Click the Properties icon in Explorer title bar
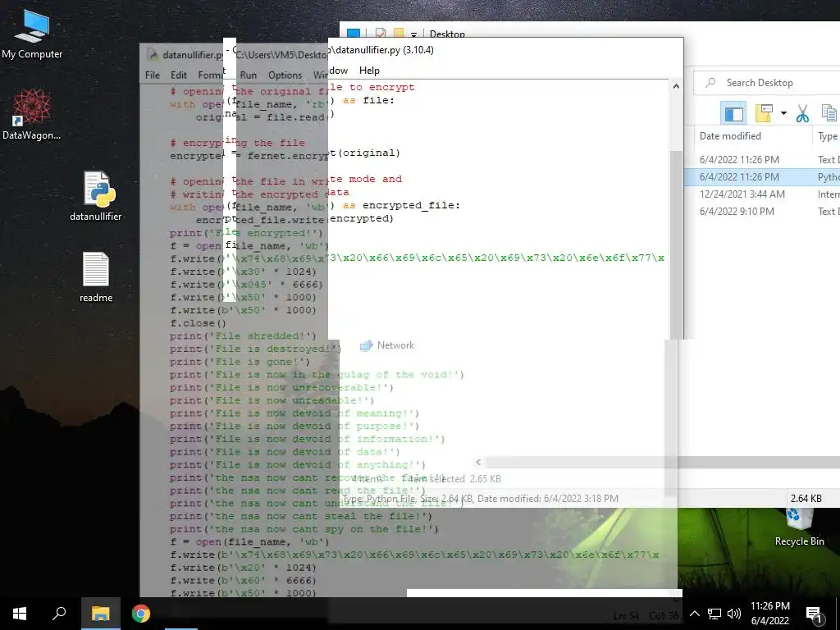Viewport: 840px width, 630px height. (381, 34)
